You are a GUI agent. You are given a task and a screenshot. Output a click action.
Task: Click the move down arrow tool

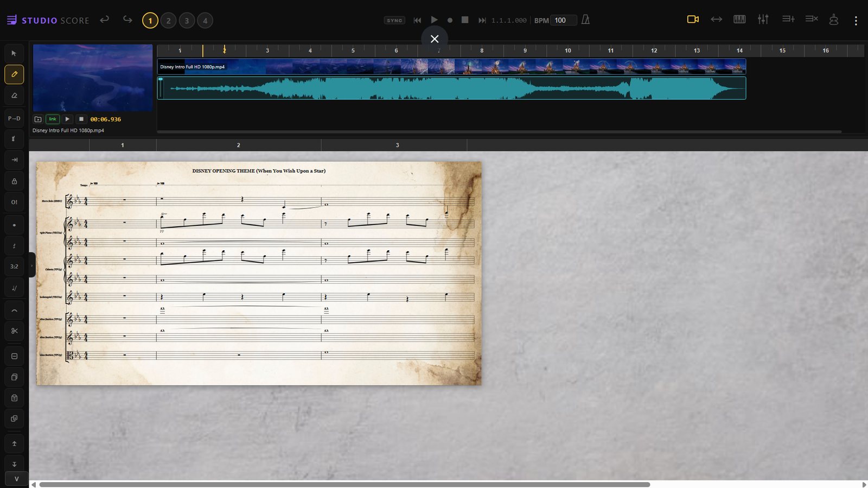[14, 464]
